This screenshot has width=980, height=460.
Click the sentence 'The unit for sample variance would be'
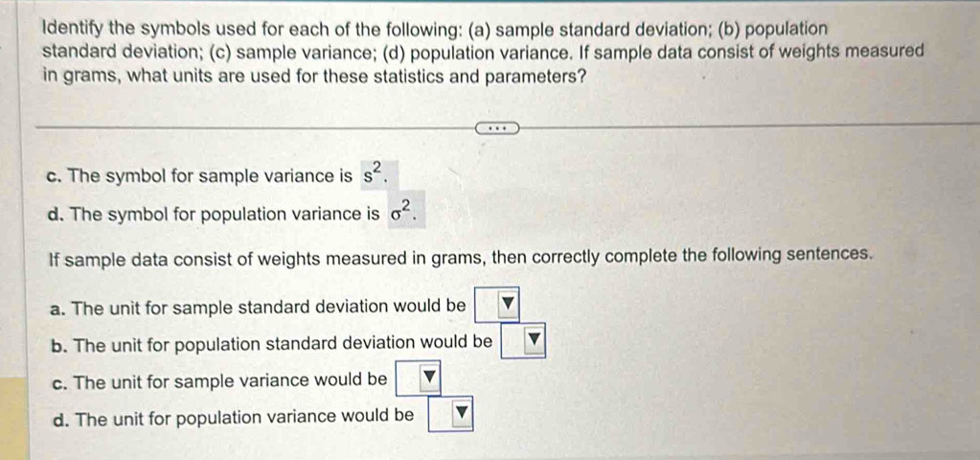point(231,380)
